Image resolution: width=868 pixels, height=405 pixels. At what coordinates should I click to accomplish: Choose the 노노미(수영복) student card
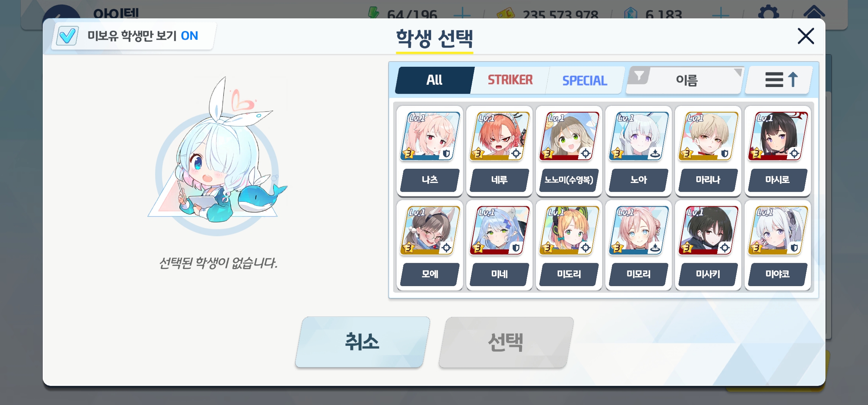[569, 151]
